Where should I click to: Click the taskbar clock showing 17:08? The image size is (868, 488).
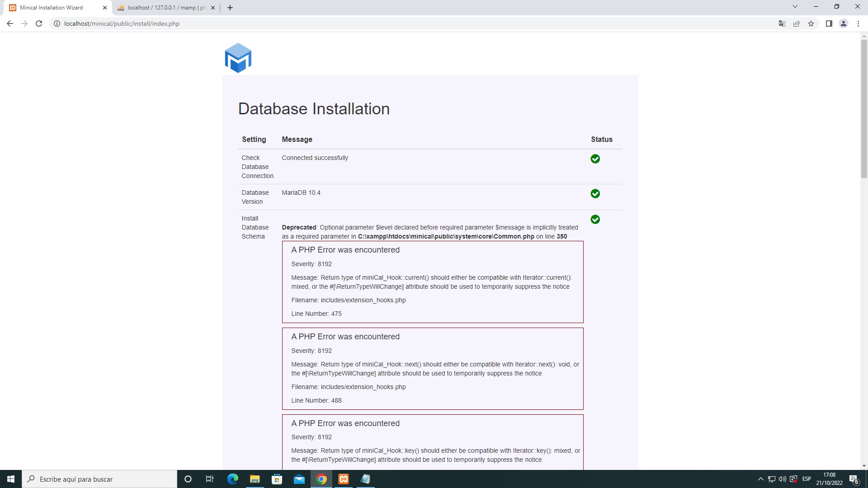(829, 479)
